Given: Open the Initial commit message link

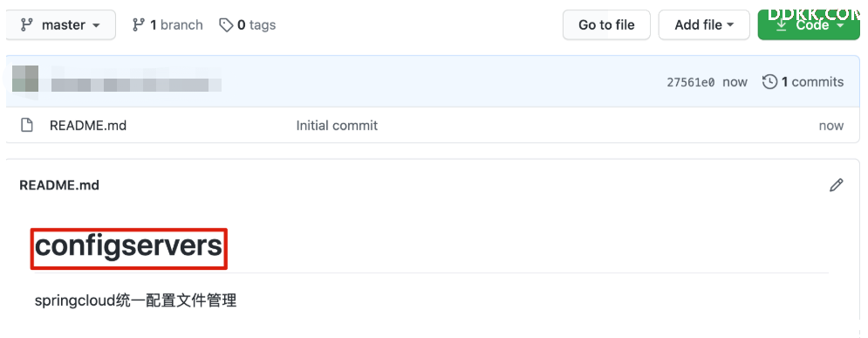Looking at the screenshot, I should point(337,126).
